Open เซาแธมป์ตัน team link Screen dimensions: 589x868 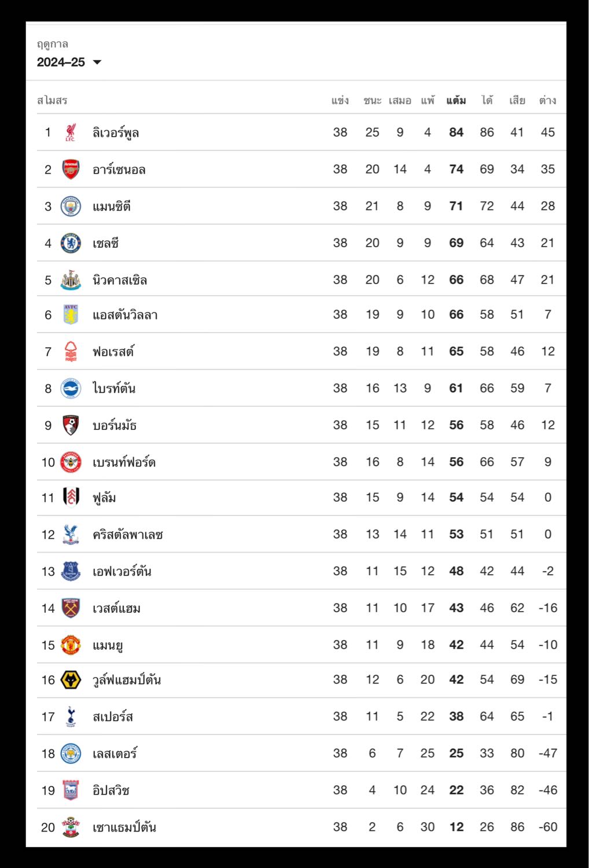point(124,827)
